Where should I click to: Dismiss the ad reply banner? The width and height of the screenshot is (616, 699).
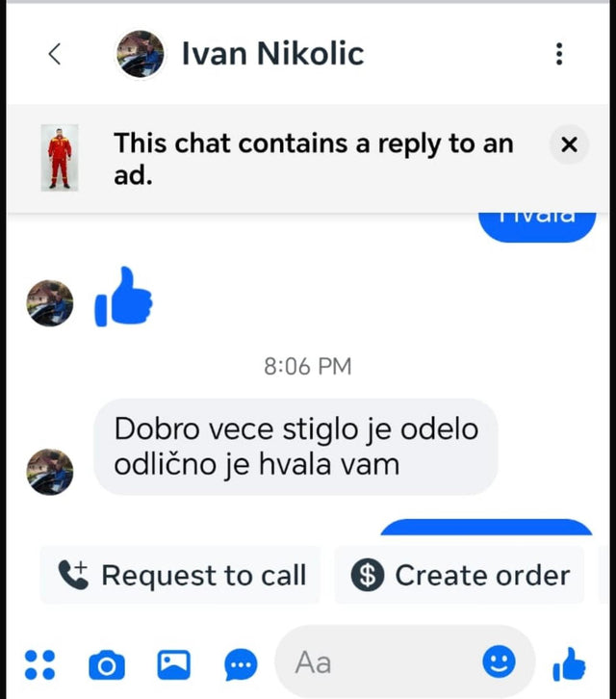[x=569, y=144]
